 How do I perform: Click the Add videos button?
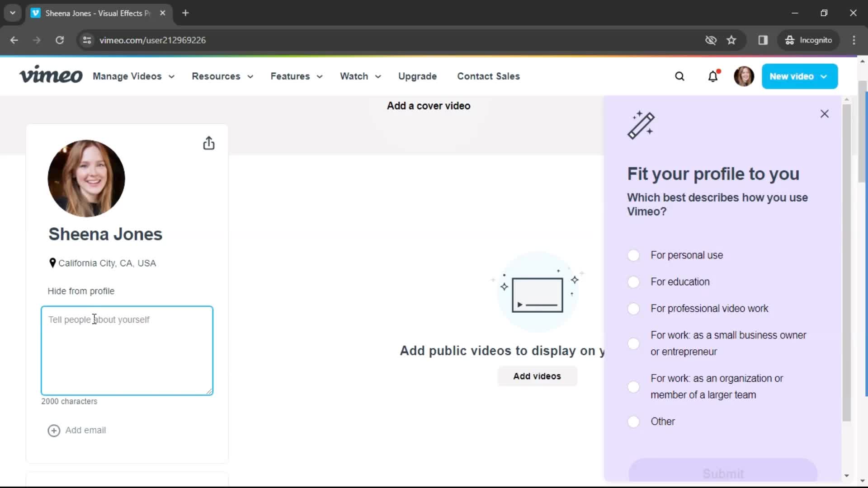pyautogui.click(x=537, y=376)
